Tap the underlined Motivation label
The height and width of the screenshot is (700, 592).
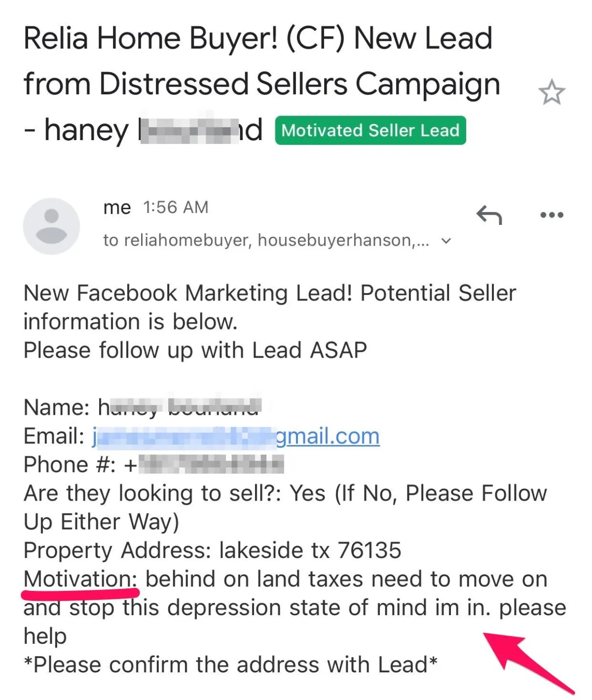[81, 579]
